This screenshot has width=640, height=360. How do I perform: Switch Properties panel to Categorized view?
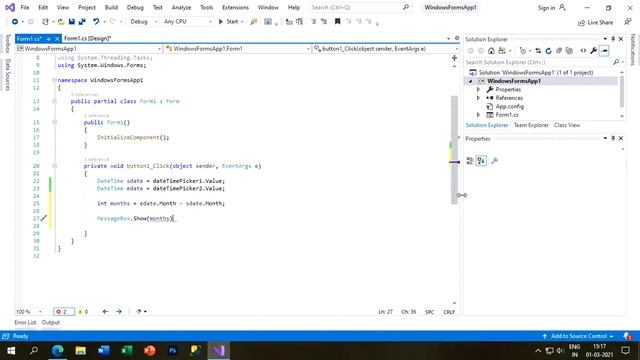pos(470,161)
